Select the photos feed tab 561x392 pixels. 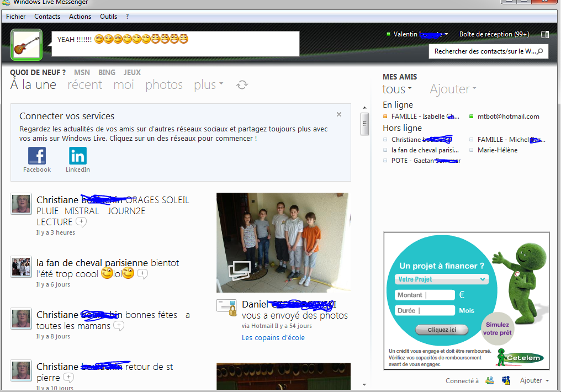click(x=164, y=85)
